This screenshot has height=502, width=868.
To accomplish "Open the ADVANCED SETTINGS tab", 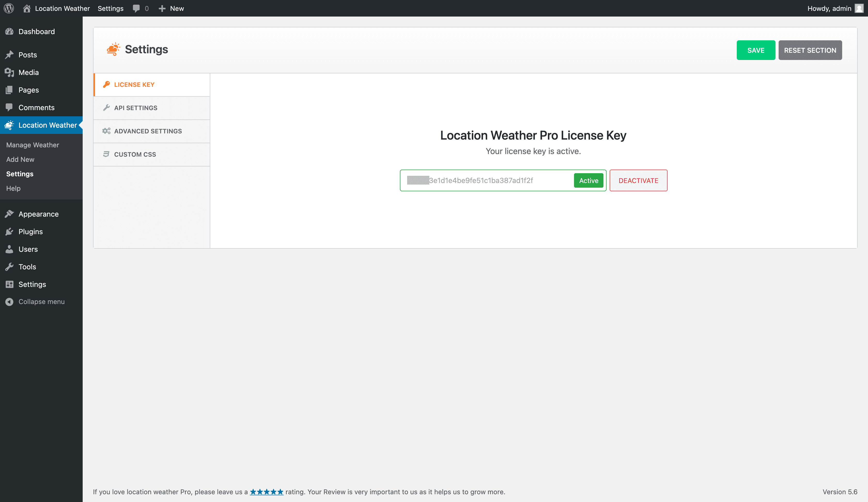I will (152, 131).
